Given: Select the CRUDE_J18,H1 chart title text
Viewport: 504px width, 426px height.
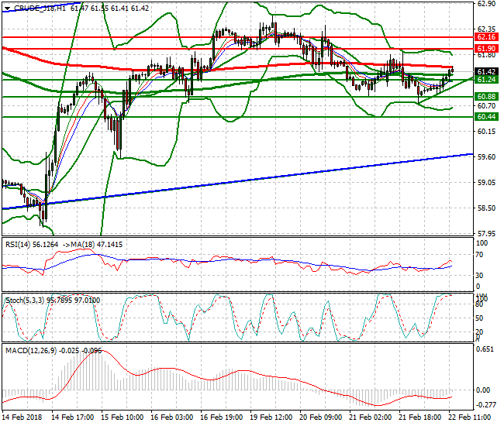Looking at the screenshot, I should point(40,9).
